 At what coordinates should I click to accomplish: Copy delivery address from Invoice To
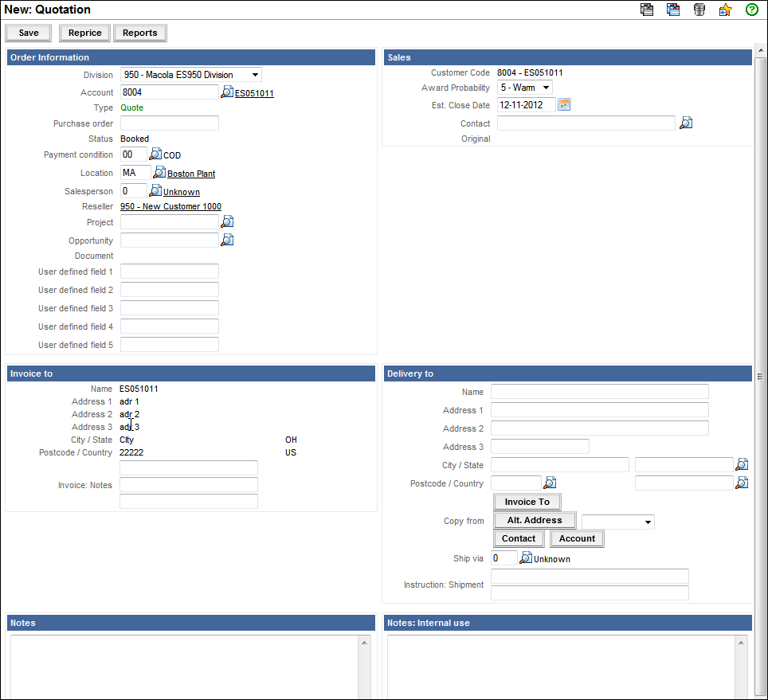pyautogui.click(x=527, y=502)
